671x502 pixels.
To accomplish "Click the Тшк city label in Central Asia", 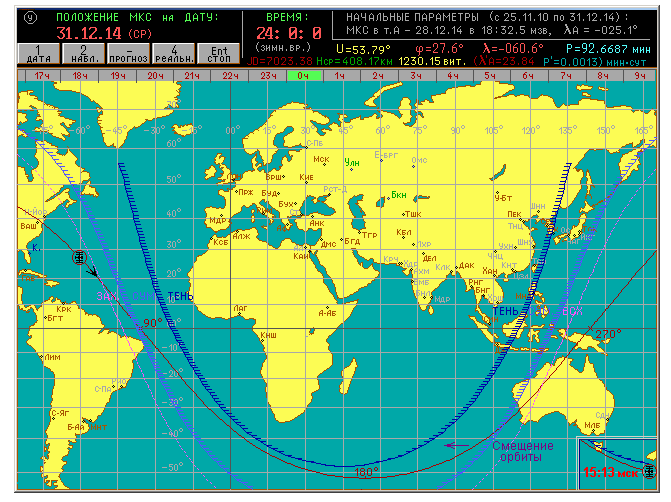I will coord(413,214).
